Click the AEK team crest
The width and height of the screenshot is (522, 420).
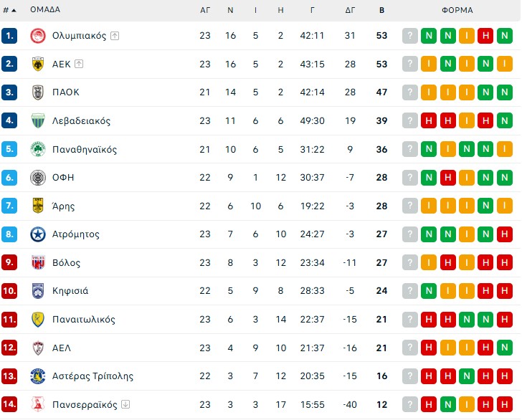tap(38, 64)
